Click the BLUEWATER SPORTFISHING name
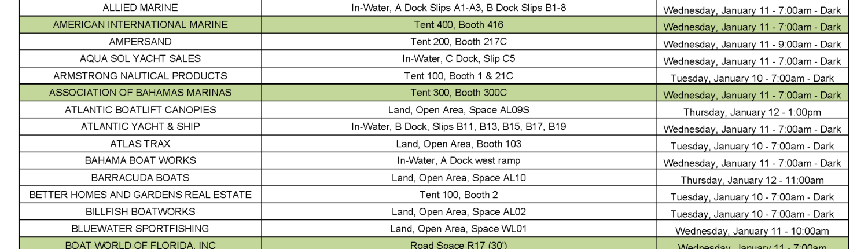The image size is (868, 249). (x=140, y=229)
